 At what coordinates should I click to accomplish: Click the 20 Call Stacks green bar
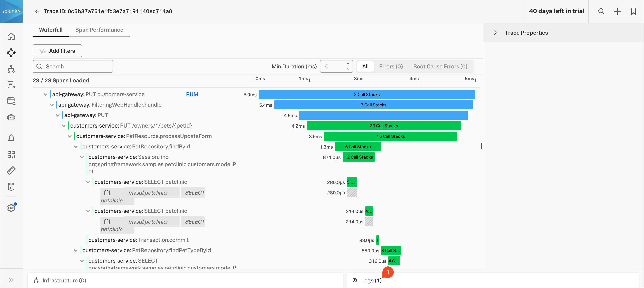[x=384, y=126]
